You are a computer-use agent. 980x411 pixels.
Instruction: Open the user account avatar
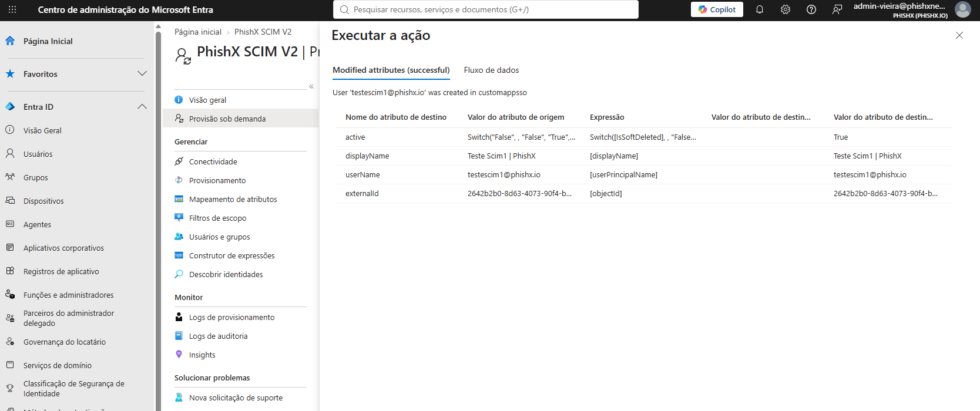[x=962, y=9]
